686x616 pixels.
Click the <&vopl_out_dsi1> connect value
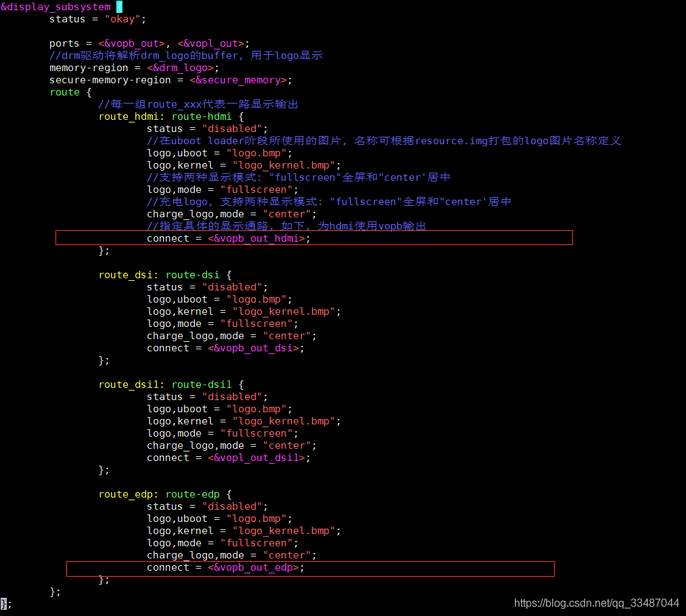click(x=256, y=458)
